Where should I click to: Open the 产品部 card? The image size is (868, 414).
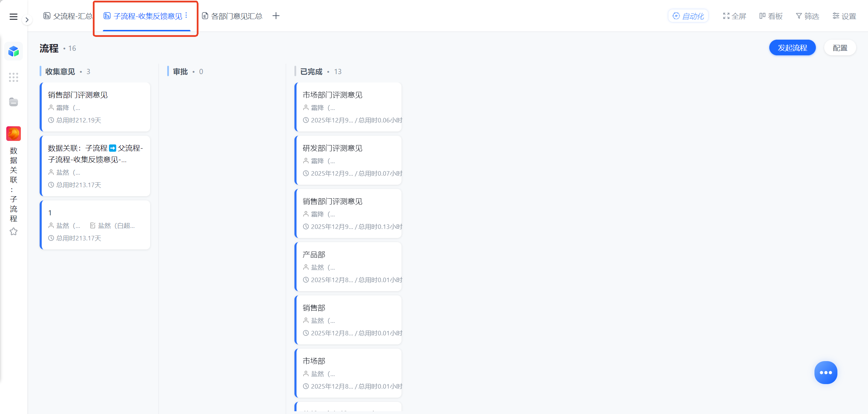348,266
